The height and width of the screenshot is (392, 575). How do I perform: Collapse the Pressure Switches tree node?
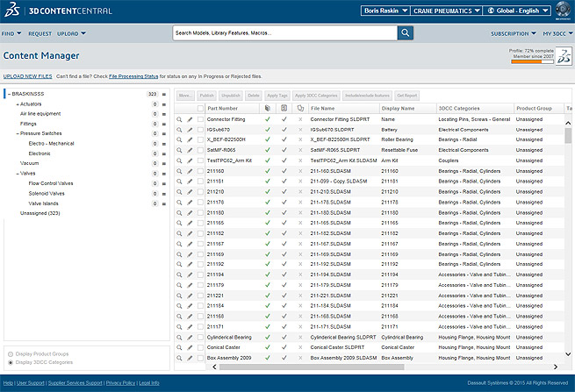[17, 133]
